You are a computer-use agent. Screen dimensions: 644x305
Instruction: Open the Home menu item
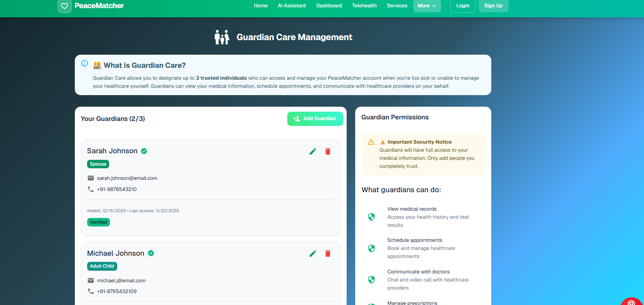(261, 6)
